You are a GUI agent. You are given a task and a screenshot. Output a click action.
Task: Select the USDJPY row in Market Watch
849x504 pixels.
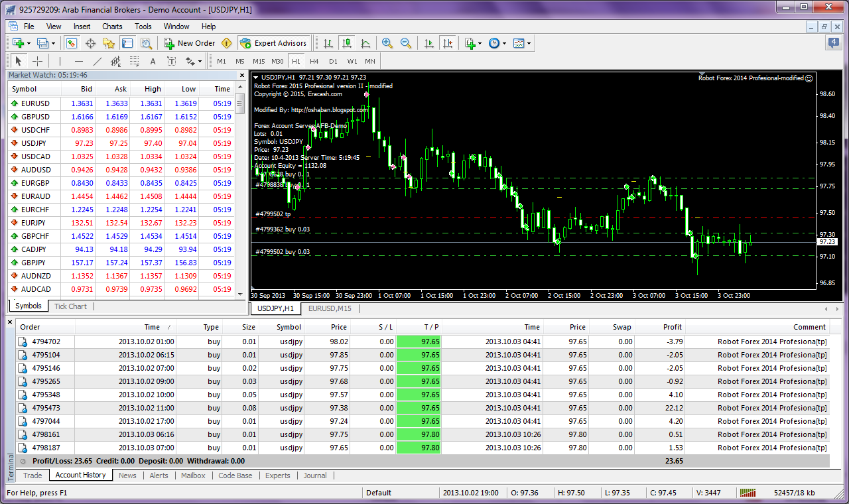click(120, 143)
